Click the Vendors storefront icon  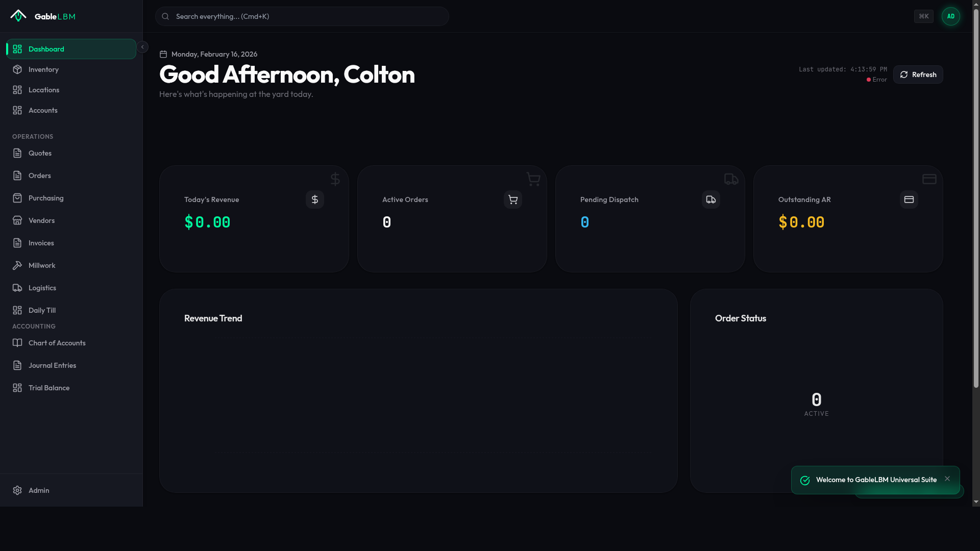pos(17,220)
